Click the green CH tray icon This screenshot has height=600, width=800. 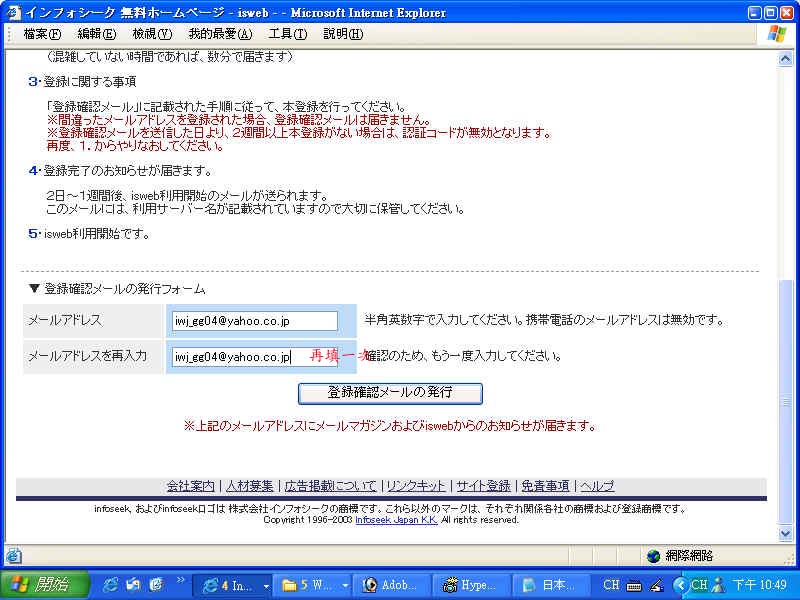tap(698, 585)
